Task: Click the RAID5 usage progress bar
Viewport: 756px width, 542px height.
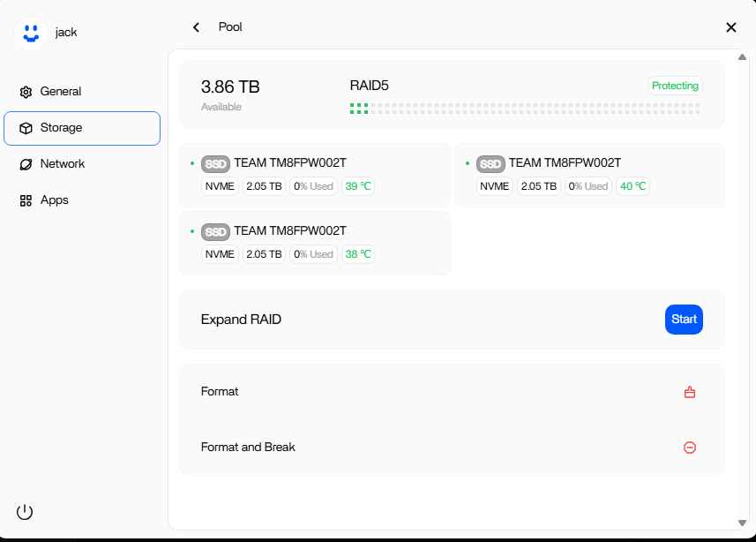Action: coord(525,109)
